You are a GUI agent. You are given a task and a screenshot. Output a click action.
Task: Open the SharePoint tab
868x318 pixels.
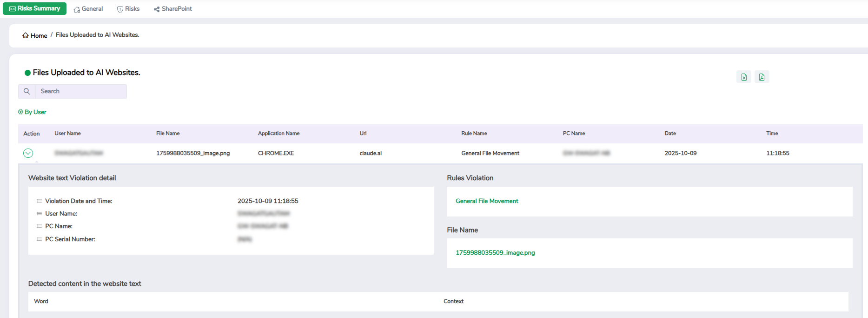[173, 9]
